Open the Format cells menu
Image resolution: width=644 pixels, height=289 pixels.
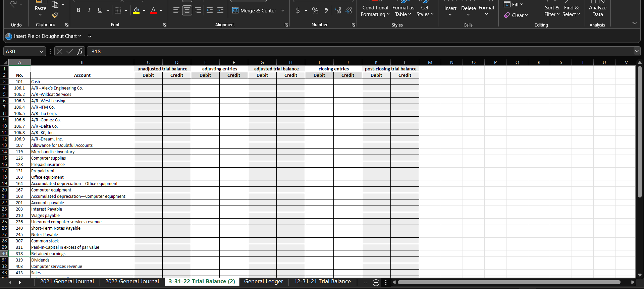[x=486, y=9]
